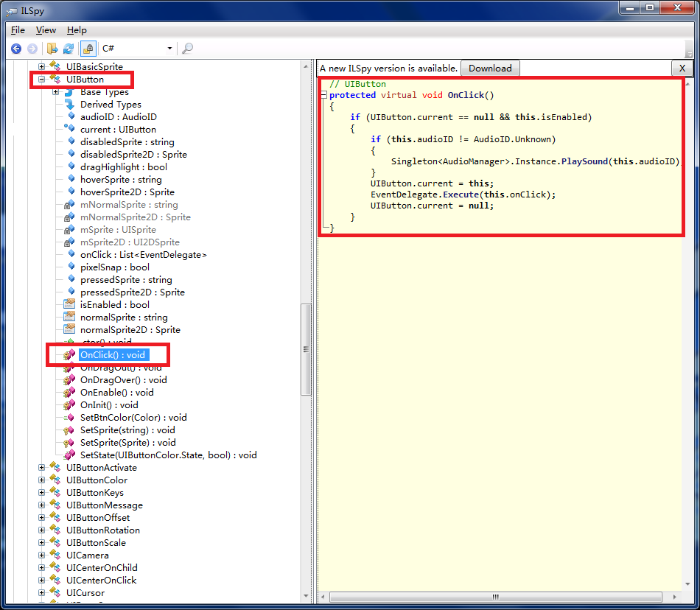Image resolution: width=700 pixels, height=610 pixels.
Task: Expand the Base Types node
Action: pyautogui.click(x=56, y=92)
